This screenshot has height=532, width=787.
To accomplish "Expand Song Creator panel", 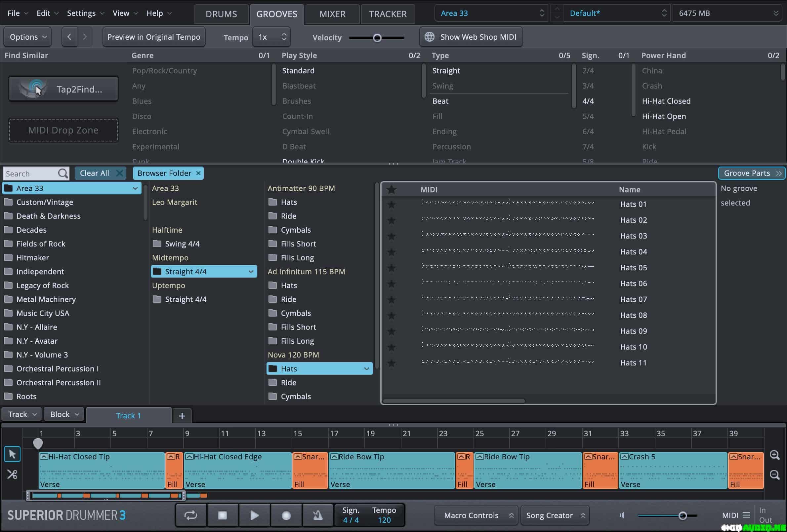I will click(x=555, y=515).
